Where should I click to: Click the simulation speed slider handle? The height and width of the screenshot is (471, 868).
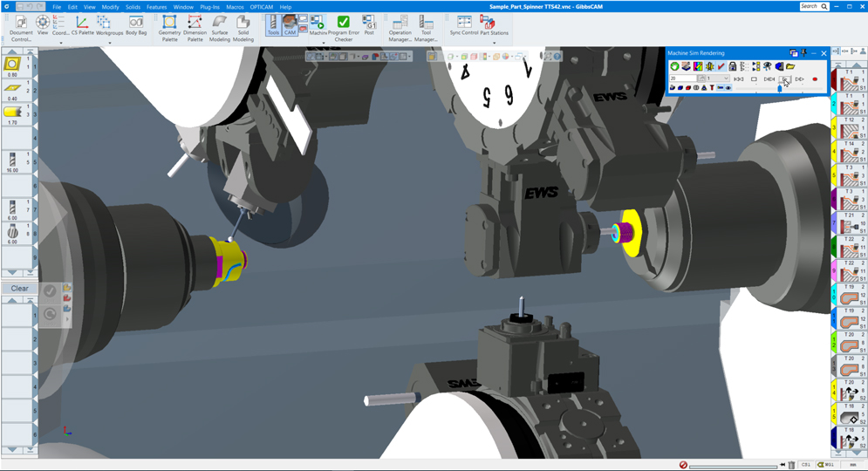[x=780, y=88]
